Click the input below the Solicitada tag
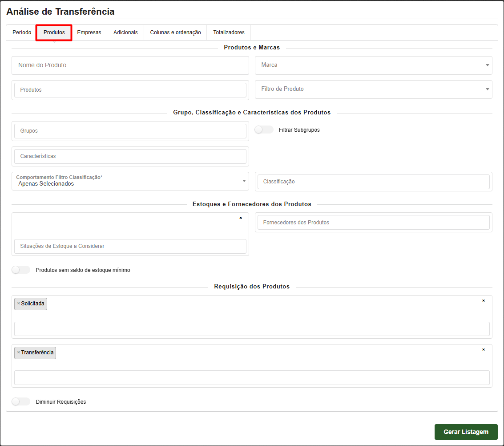This screenshot has width=504, height=446. (x=252, y=329)
